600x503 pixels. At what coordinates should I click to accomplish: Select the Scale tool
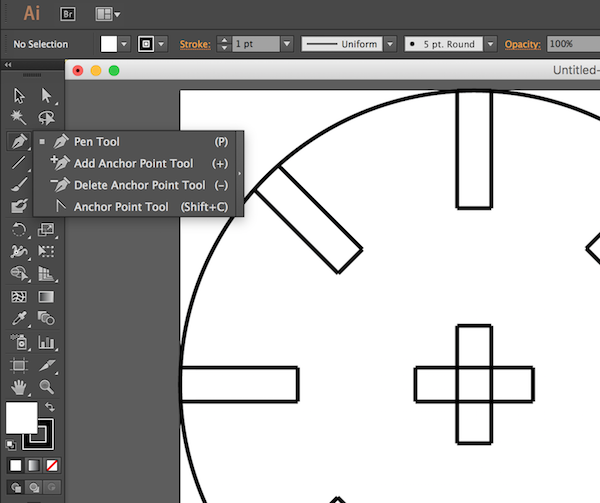coord(46,230)
